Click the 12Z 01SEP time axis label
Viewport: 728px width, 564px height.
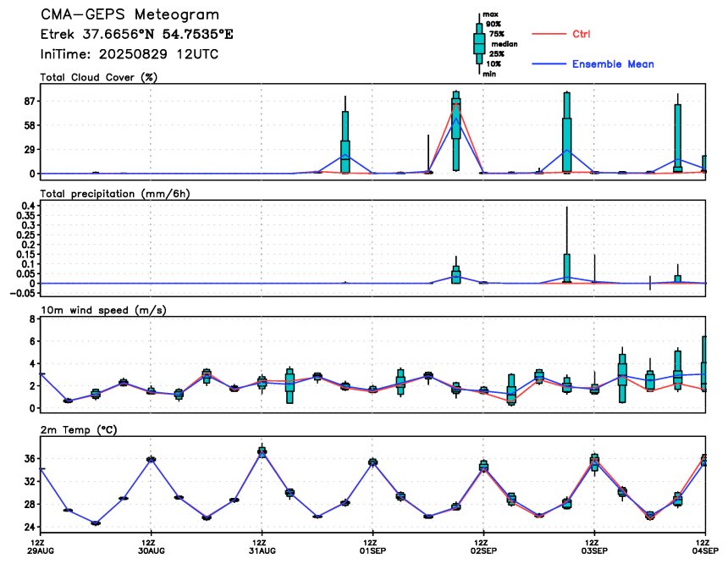point(372,546)
